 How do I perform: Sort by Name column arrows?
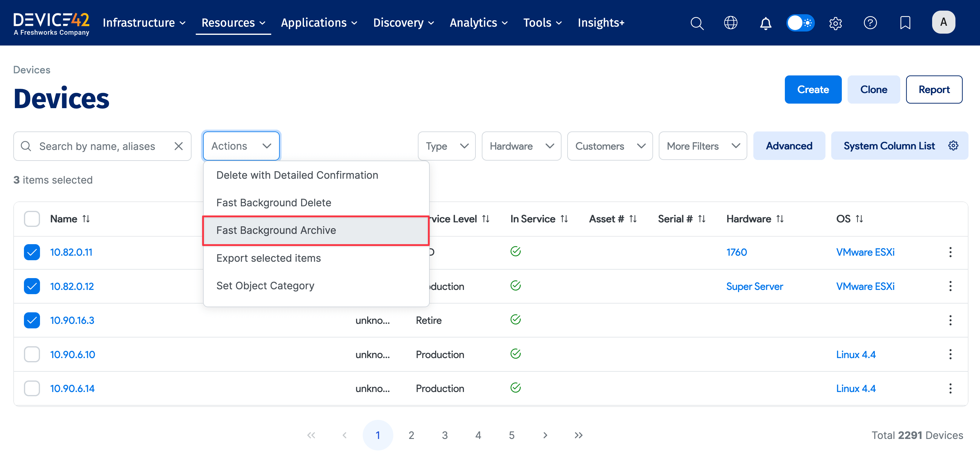pos(86,219)
